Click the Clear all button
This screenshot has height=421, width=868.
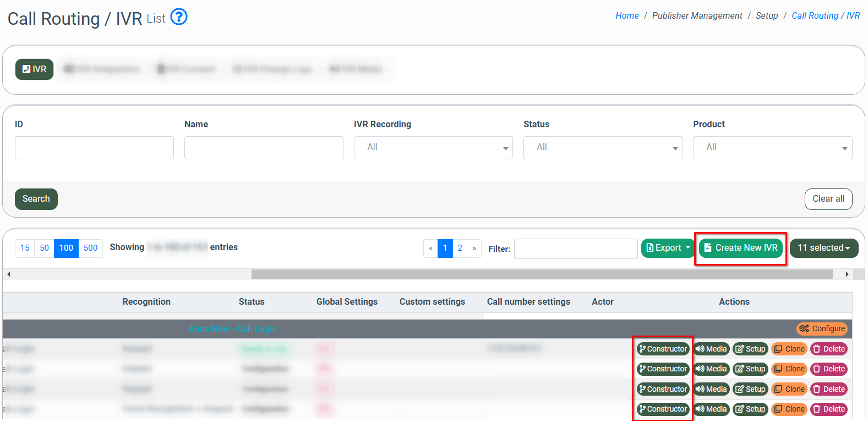click(x=828, y=199)
